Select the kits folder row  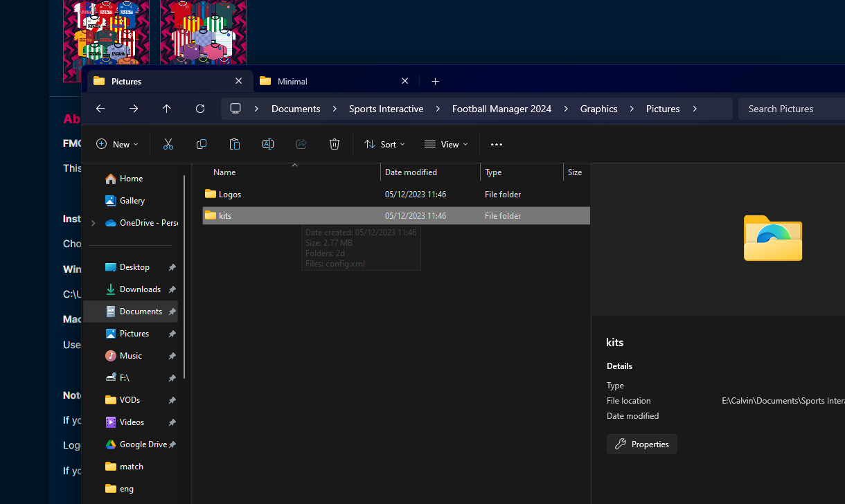[x=396, y=216]
